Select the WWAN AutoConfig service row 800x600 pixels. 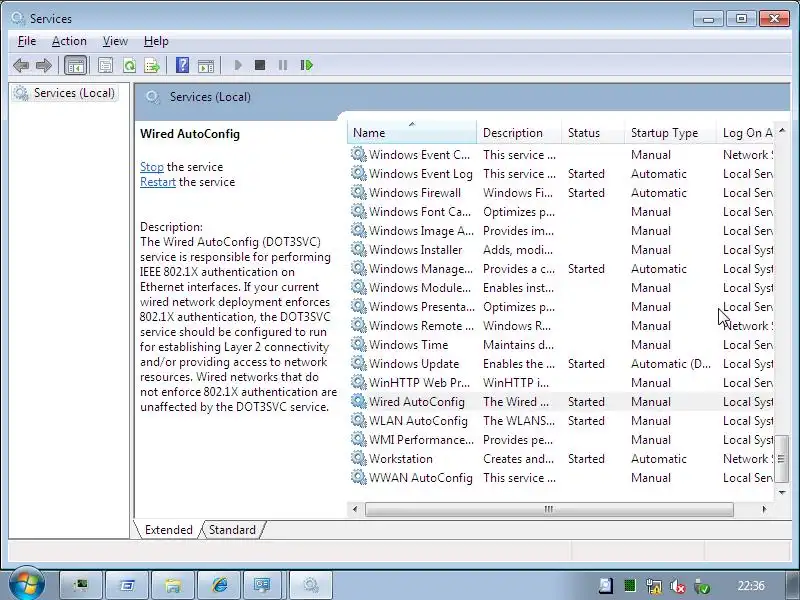coord(561,478)
